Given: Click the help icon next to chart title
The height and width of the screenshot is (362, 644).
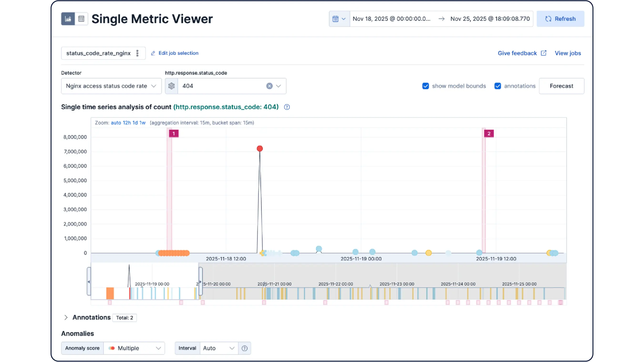Looking at the screenshot, I should (287, 107).
